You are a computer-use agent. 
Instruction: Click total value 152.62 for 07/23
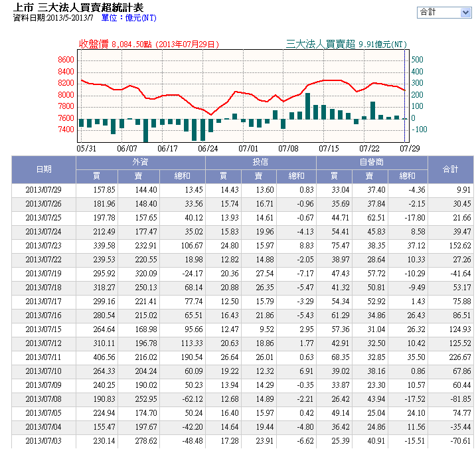460,246
